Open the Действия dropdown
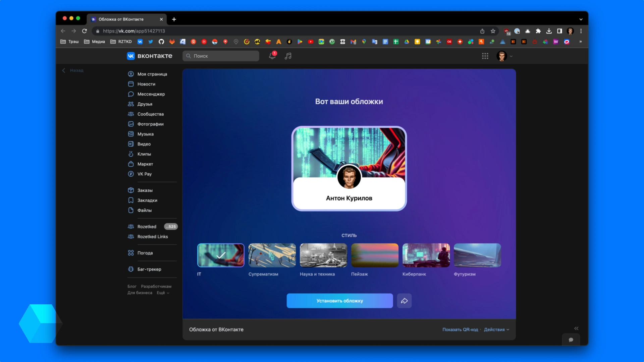This screenshot has height=362, width=644. point(496,329)
